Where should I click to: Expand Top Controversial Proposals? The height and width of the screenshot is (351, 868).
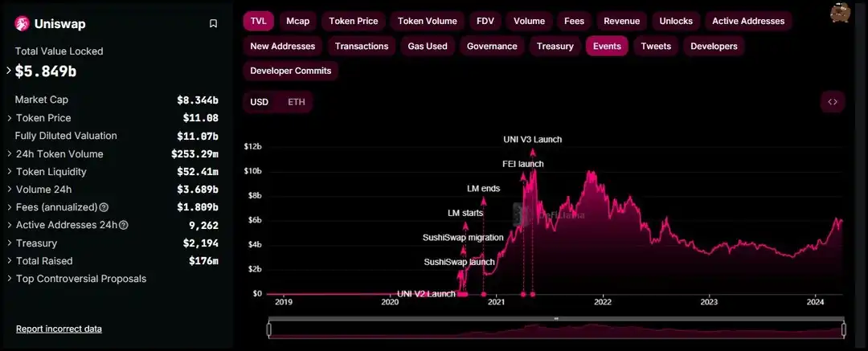click(x=10, y=279)
